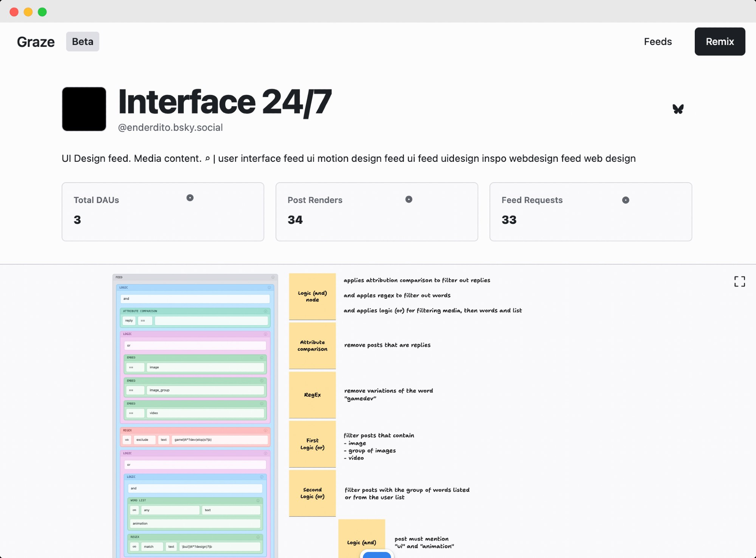The width and height of the screenshot is (756, 558).
Task: Open the 'text' dropdown in WORD LIST node
Action: [x=231, y=510]
